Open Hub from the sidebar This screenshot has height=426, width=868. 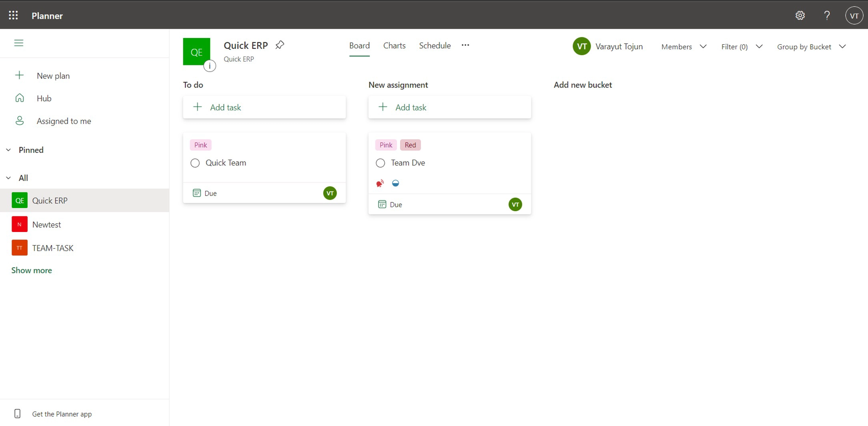[x=44, y=98]
